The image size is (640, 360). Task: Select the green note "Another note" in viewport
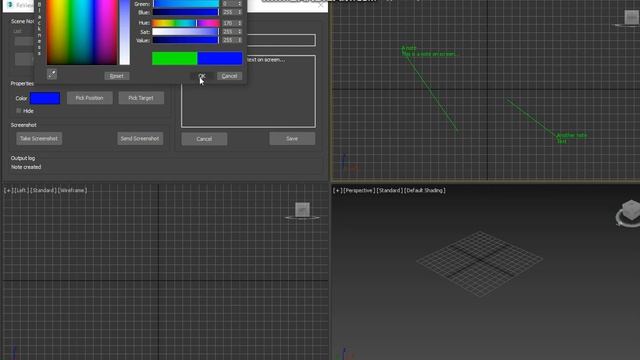point(571,135)
